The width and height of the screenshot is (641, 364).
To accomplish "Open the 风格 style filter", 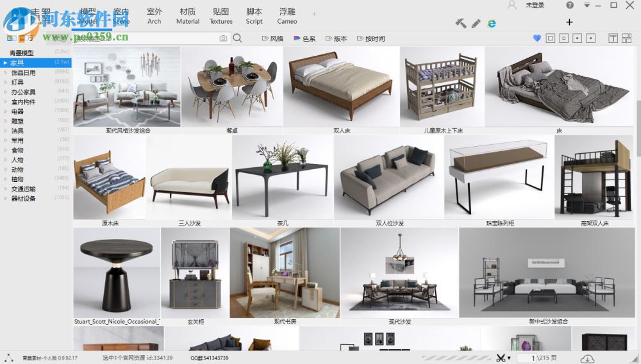I will click(272, 38).
